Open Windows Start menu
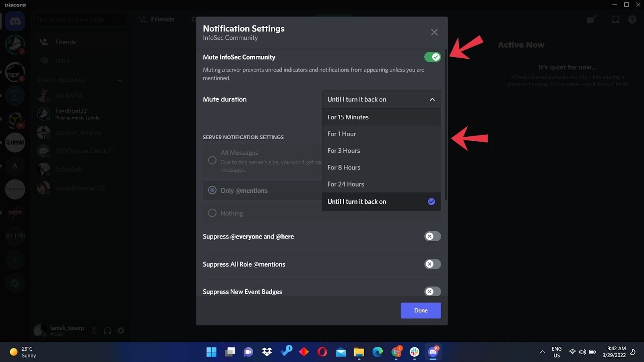Screen dimensions: 644x362 click(x=211, y=352)
